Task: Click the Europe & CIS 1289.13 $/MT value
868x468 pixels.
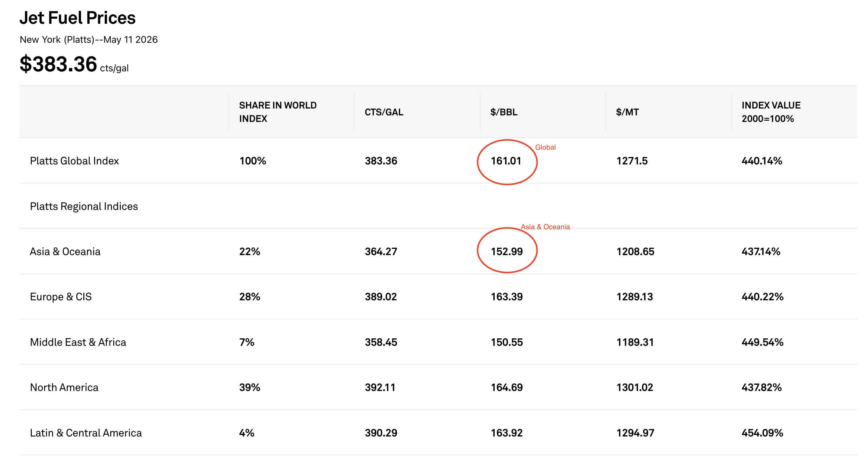Action: tap(634, 297)
